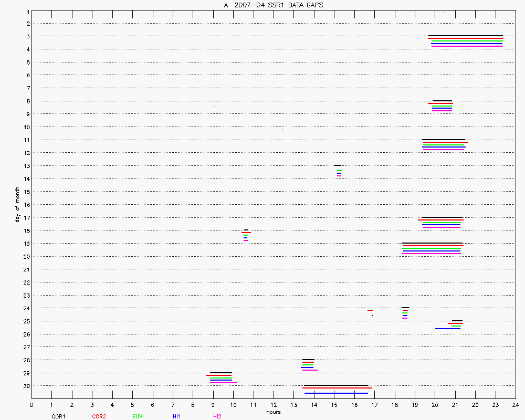Screen dimensions: 525x420
Task: Click hour 12 on the x-axis
Action: point(274,405)
